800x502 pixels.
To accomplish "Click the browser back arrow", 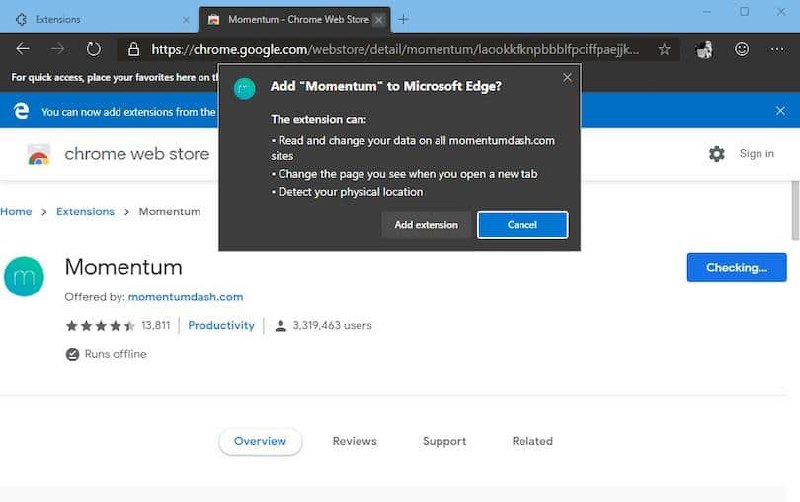I will 23,49.
